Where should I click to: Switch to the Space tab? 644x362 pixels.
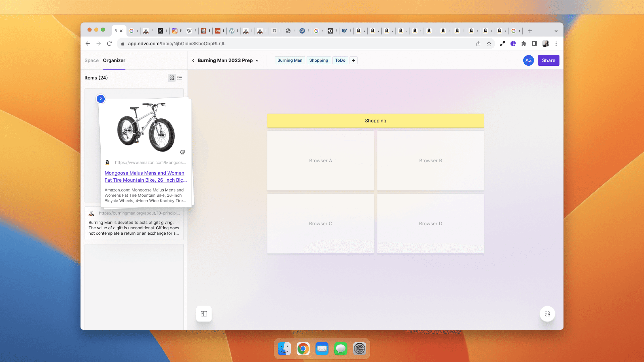91,61
